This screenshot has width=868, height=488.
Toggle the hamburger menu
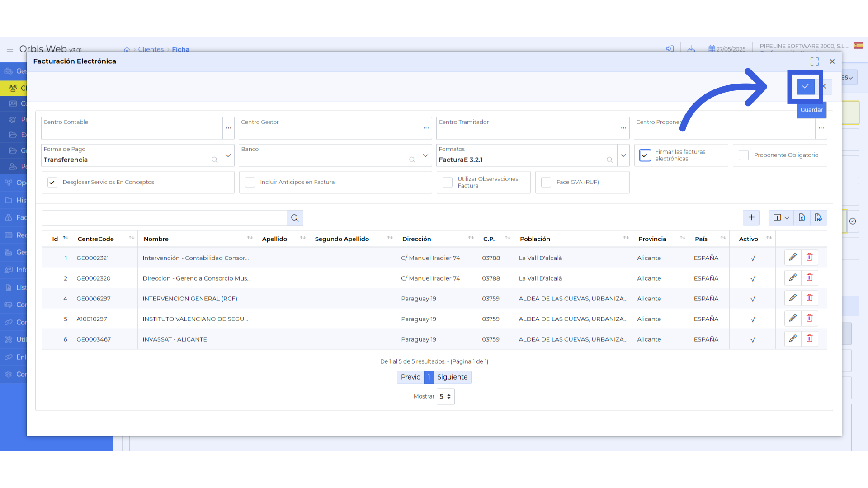(x=9, y=49)
